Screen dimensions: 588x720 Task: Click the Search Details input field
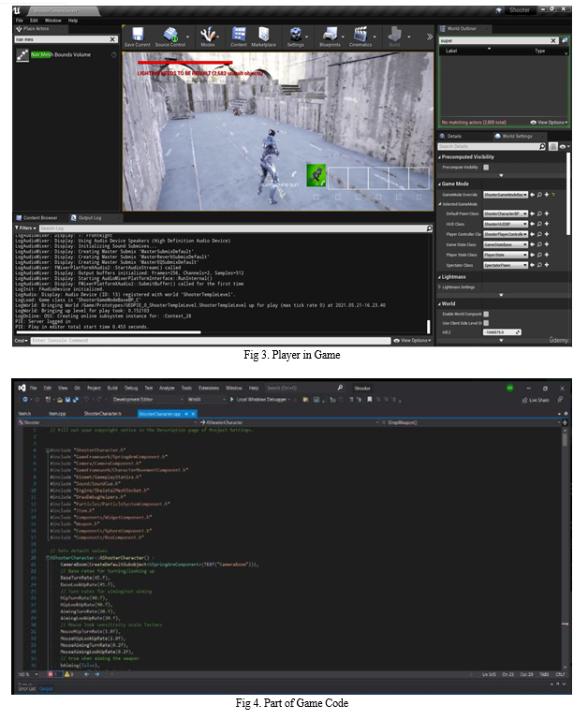coord(489,146)
